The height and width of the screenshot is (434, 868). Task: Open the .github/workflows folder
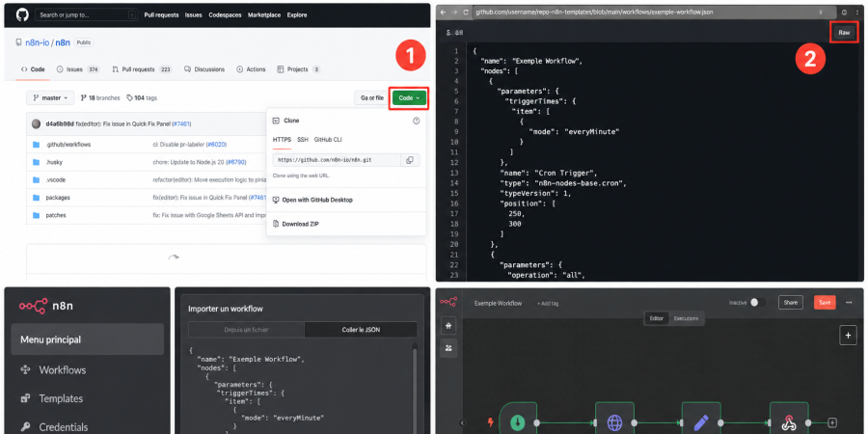click(68, 145)
